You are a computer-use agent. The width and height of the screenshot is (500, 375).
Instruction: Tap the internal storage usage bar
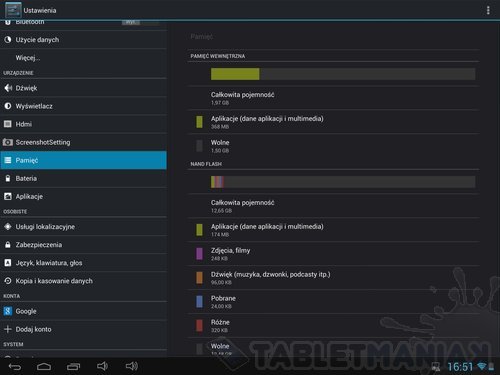click(x=343, y=74)
